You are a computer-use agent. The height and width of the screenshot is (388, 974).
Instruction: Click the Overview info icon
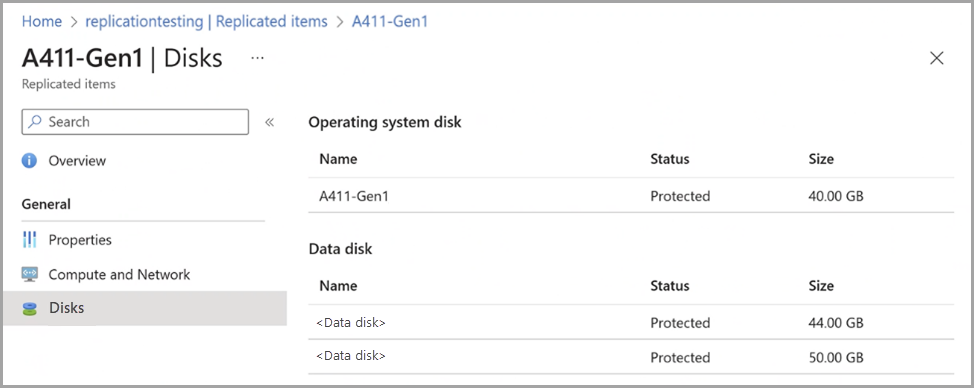pos(29,161)
